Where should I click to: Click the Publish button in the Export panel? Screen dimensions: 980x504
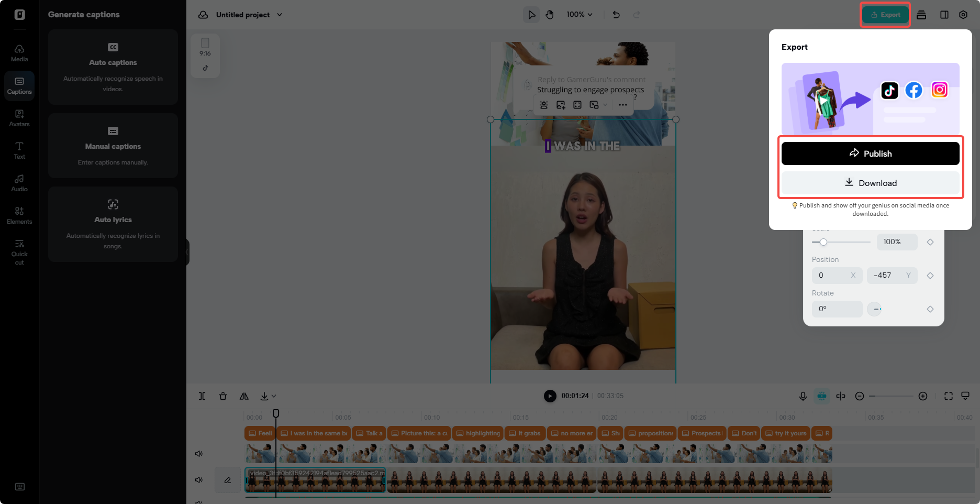[871, 153]
